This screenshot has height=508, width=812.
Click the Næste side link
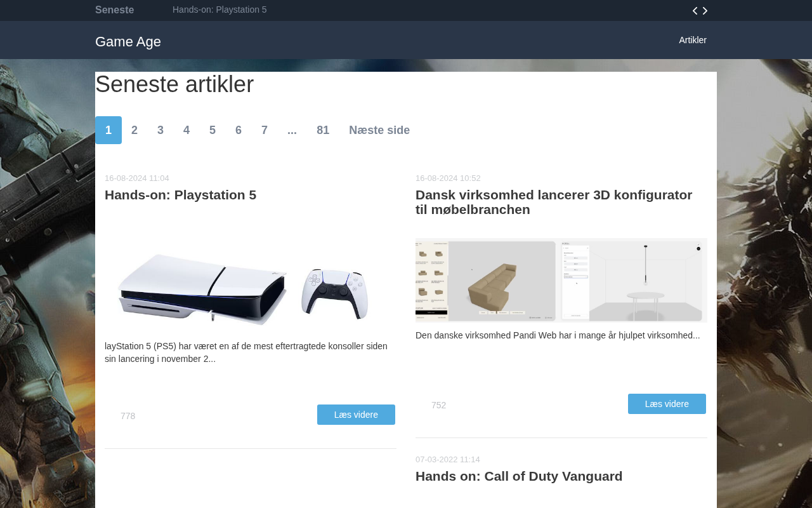pyautogui.click(x=379, y=130)
